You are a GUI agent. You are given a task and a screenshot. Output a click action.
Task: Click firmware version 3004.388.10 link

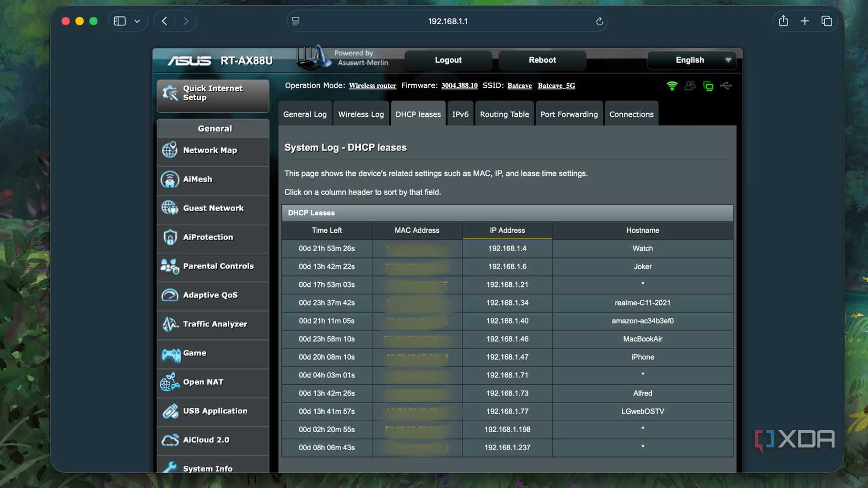pyautogui.click(x=459, y=86)
